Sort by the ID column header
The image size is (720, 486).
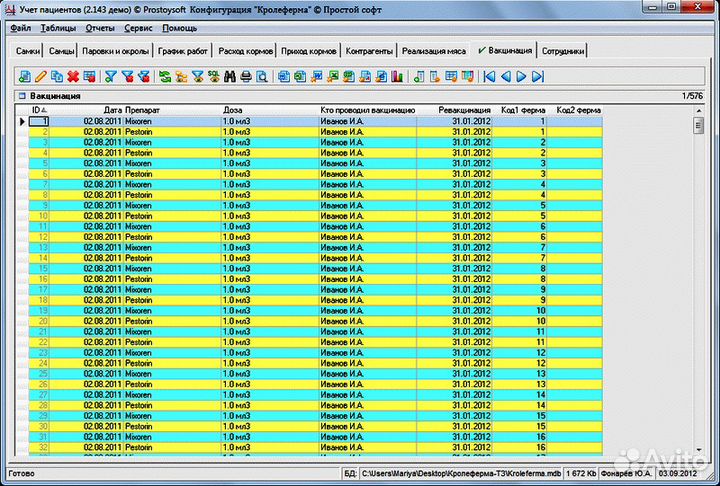pos(38,109)
